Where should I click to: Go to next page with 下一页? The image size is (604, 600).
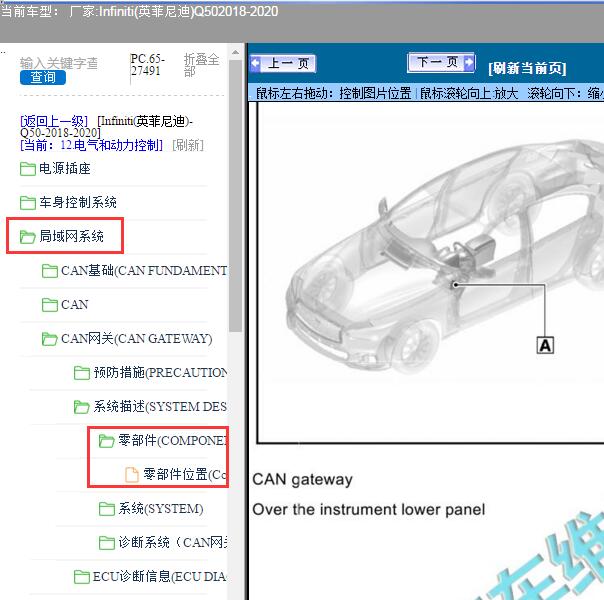coord(441,62)
